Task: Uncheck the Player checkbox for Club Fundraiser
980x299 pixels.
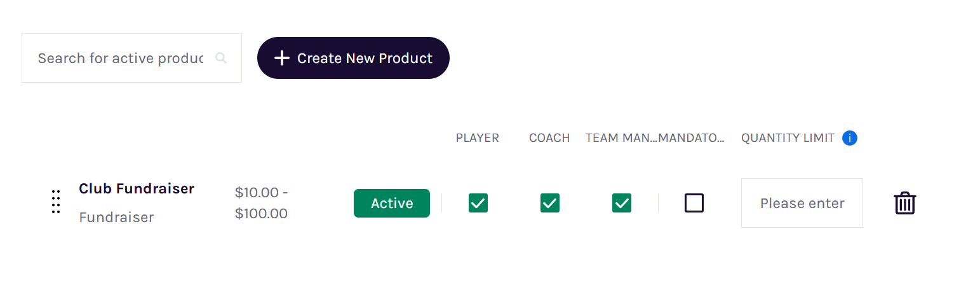Action: (478, 203)
